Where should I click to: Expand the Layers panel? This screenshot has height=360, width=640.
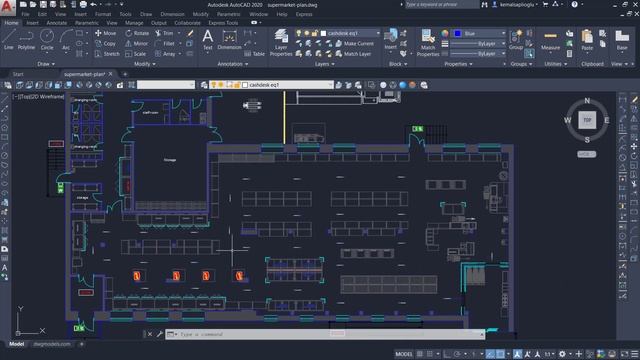point(324,64)
